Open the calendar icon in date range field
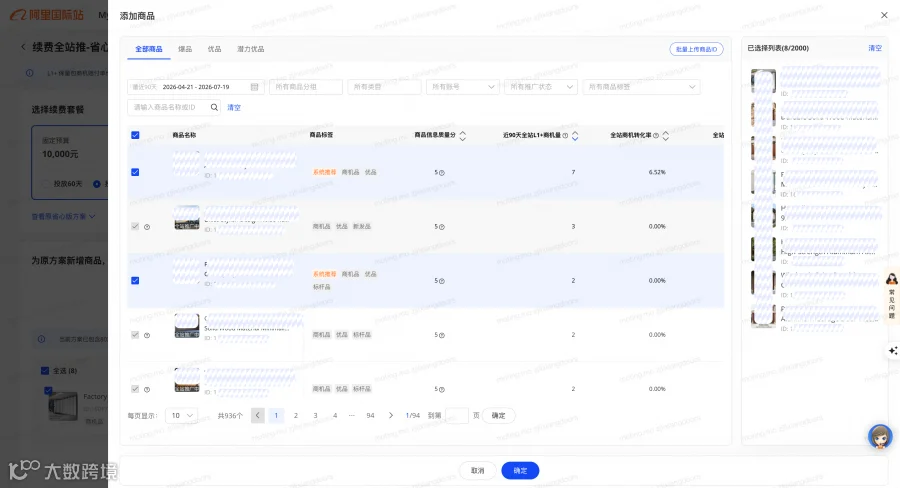The height and width of the screenshot is (488, 900). point(254,87)
